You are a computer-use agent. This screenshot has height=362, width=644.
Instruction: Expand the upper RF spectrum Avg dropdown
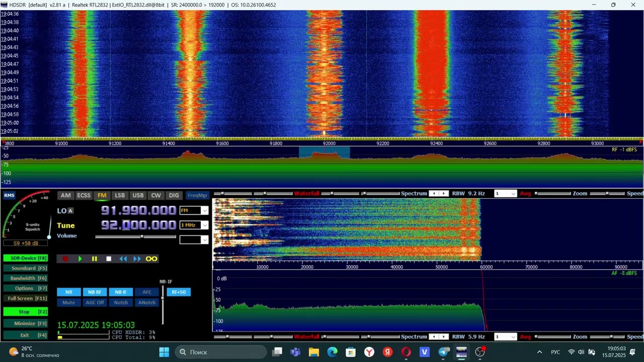pyautogui.click(x=513, y=194)
